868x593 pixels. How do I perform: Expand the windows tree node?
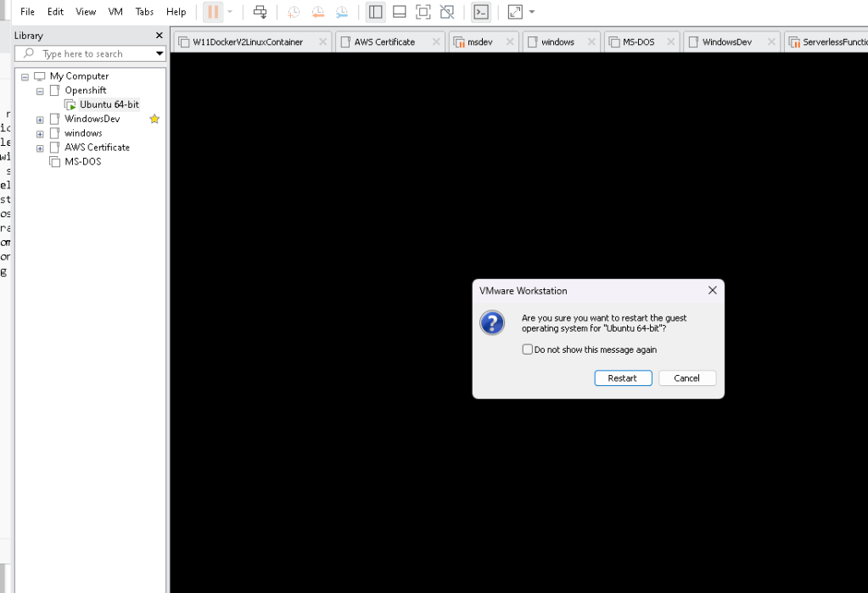(40, 134)
